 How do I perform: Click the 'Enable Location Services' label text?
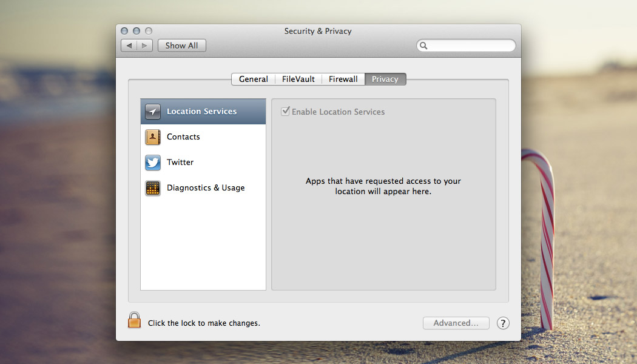[x=338, y=112]
